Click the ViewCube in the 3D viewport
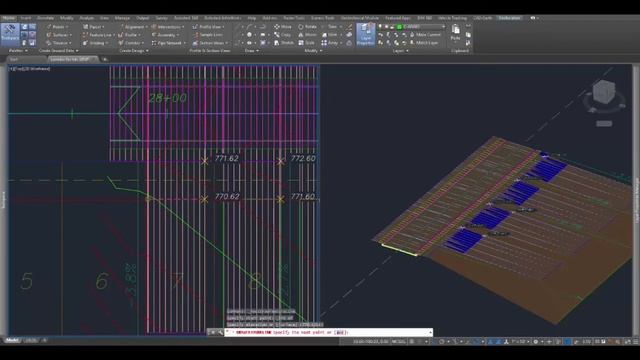Viewport: 640px width, 360px height. click(x=604, y=93)
